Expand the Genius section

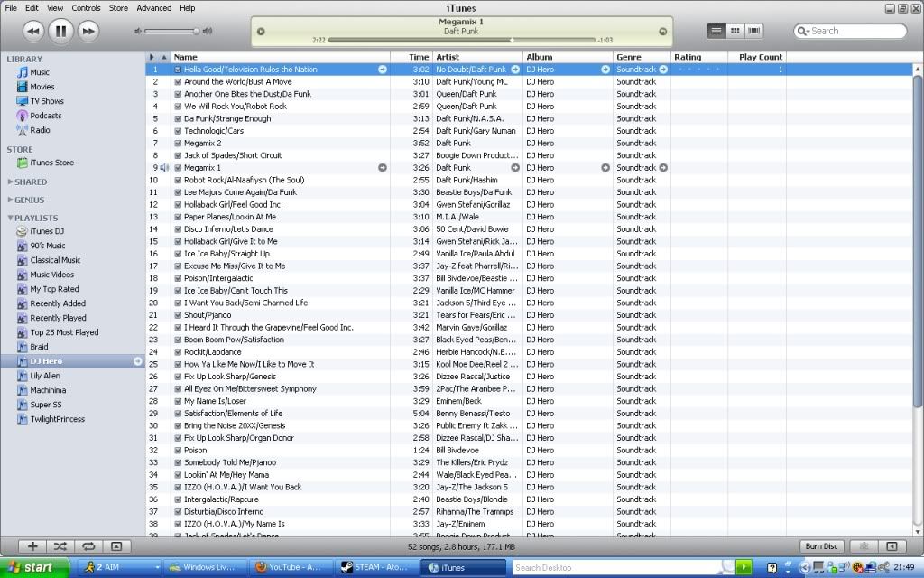10,200
